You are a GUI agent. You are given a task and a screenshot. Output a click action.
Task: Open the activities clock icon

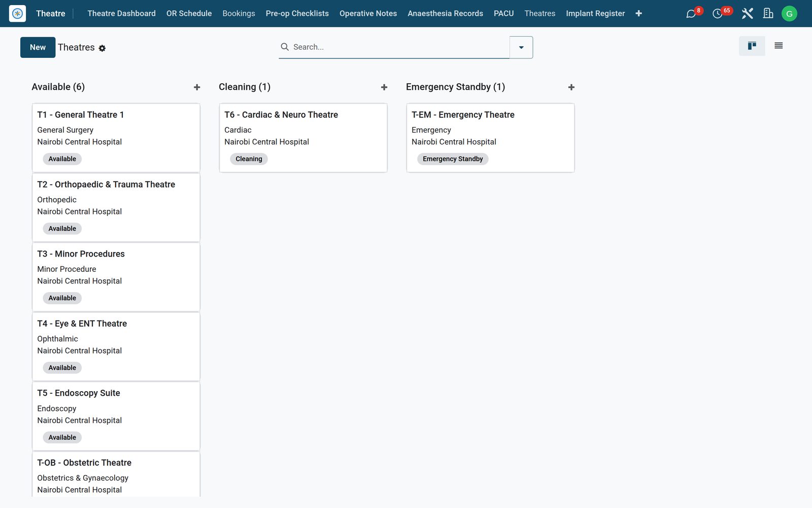point(717,14)
